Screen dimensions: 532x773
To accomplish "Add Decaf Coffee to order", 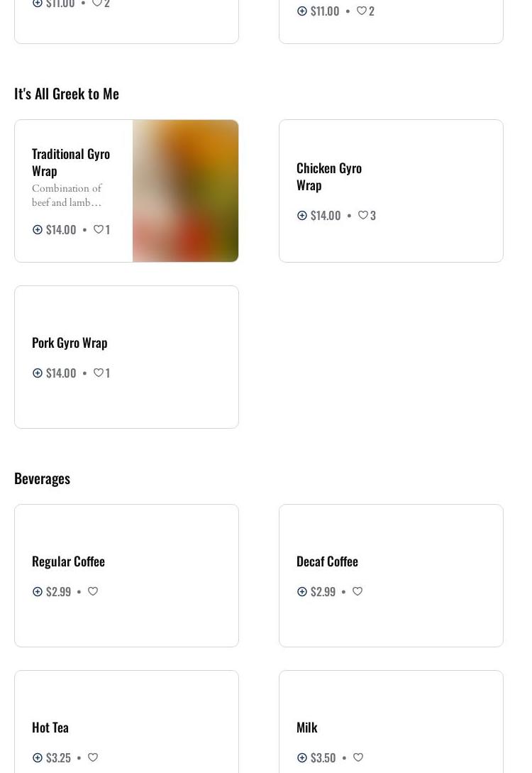I will (x=302, y=591).
